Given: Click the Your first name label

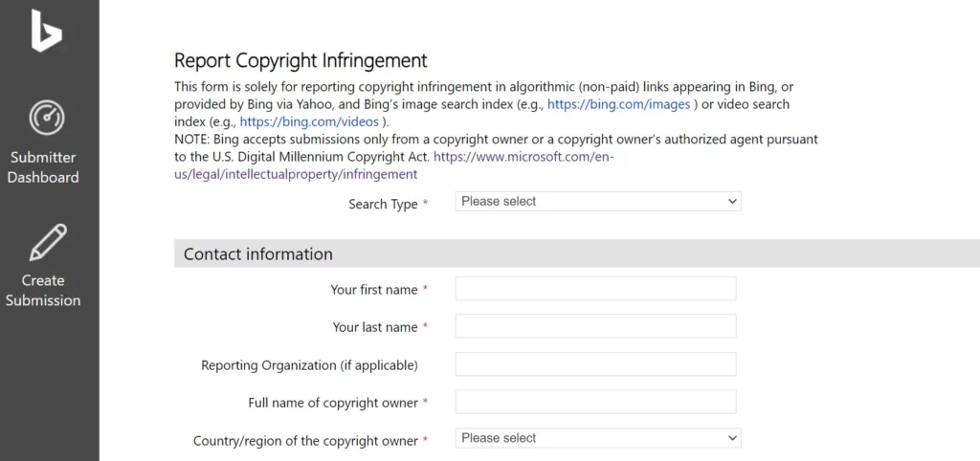Looking at the screenshot, I should pyautogui.click(x=374, y=290).
